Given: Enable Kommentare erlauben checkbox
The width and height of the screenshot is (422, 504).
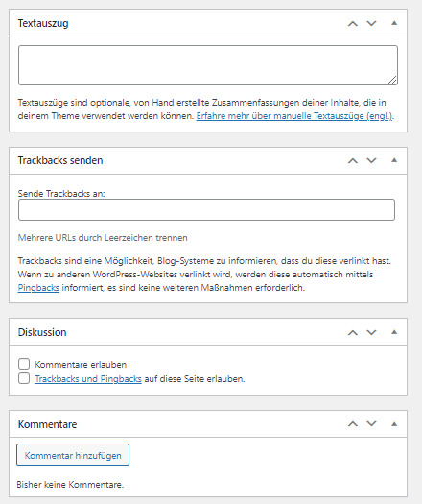Looking at the screenshot, I should pos(24,364).
